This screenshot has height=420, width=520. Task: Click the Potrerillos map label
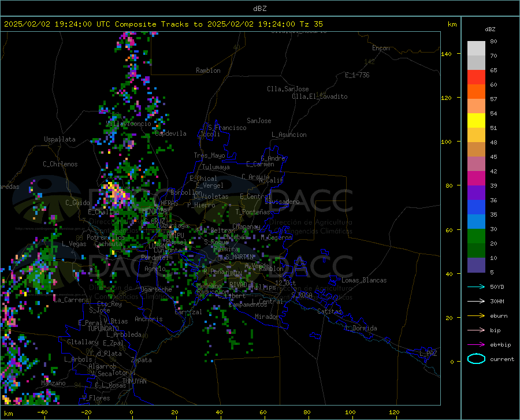(x=106, y=237)
